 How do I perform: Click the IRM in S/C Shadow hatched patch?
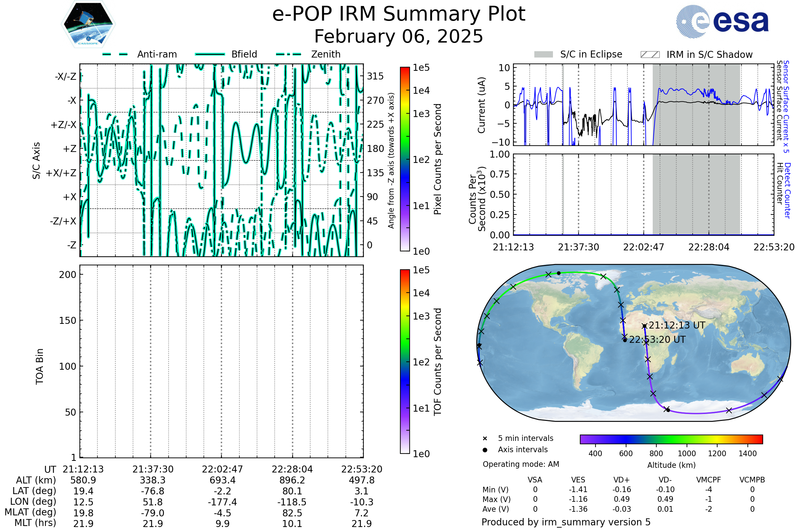tap(650, 55)
